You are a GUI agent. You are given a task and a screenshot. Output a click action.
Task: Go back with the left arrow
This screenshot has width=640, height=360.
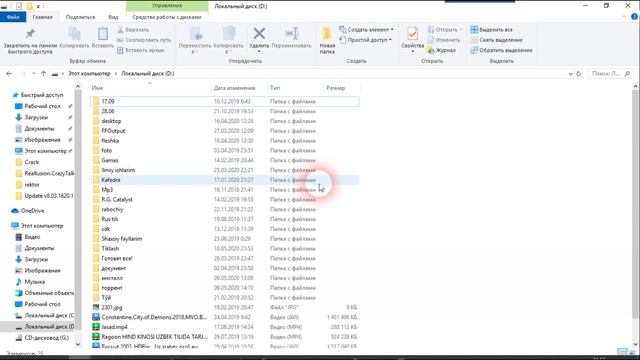9,73
